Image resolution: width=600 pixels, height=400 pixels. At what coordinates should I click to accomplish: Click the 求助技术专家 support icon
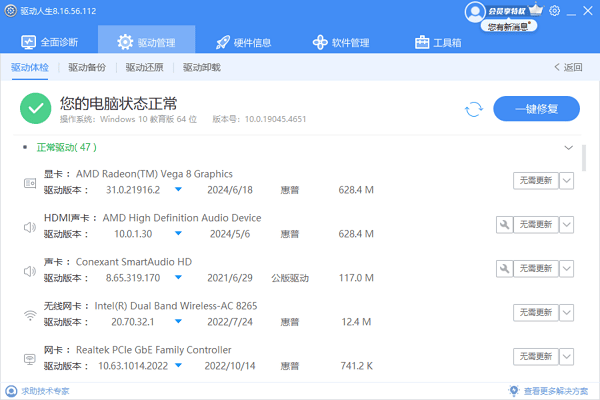point(11,391)
